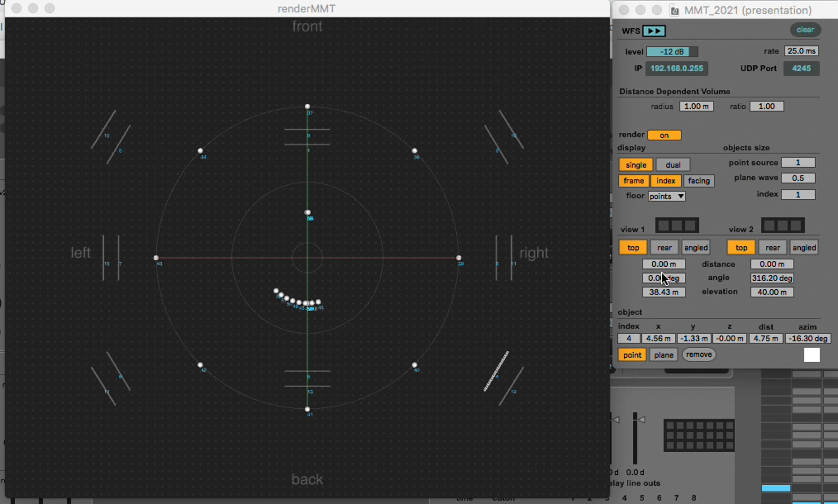
Task: Click the clear button
Action: tap(805, 30)
